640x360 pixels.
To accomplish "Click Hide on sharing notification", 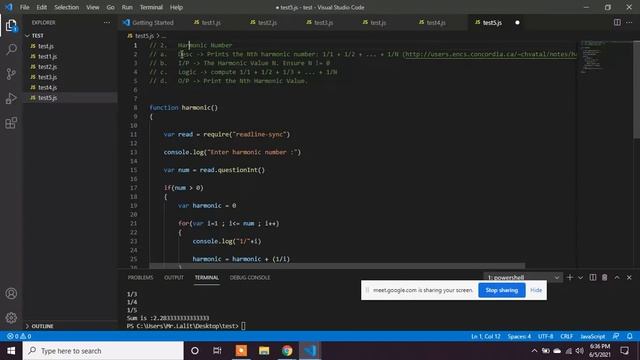I will tap(536, 290).
